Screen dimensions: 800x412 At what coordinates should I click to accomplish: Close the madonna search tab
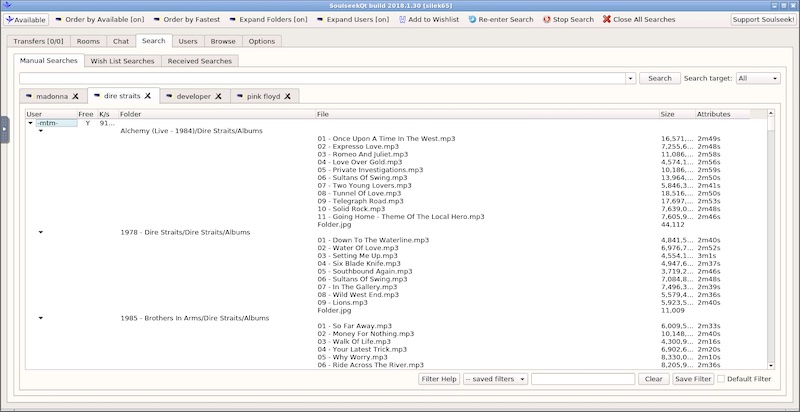(75, 96)
